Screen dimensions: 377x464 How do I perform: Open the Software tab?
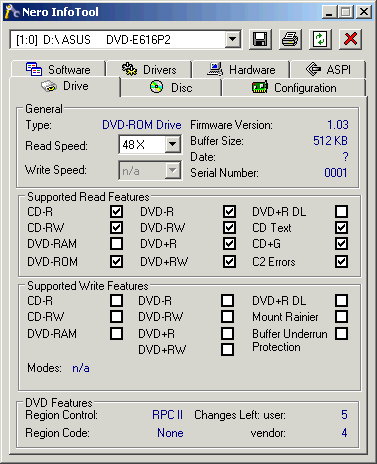[x=58, y=69]
